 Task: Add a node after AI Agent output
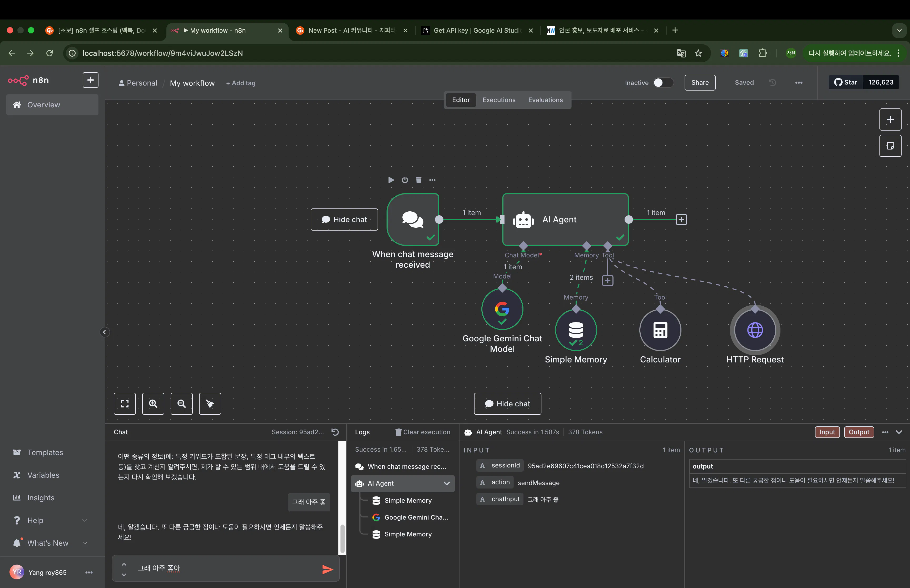(x=681, y=220)
